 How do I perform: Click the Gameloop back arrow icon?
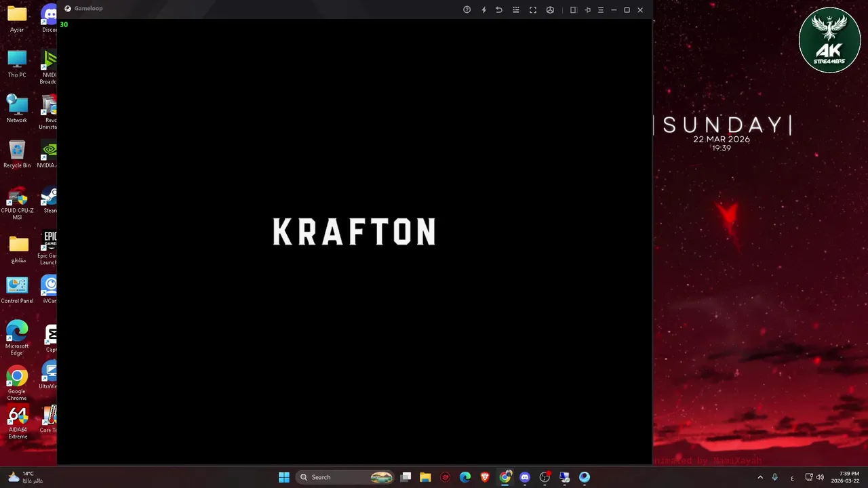[499, 9]
